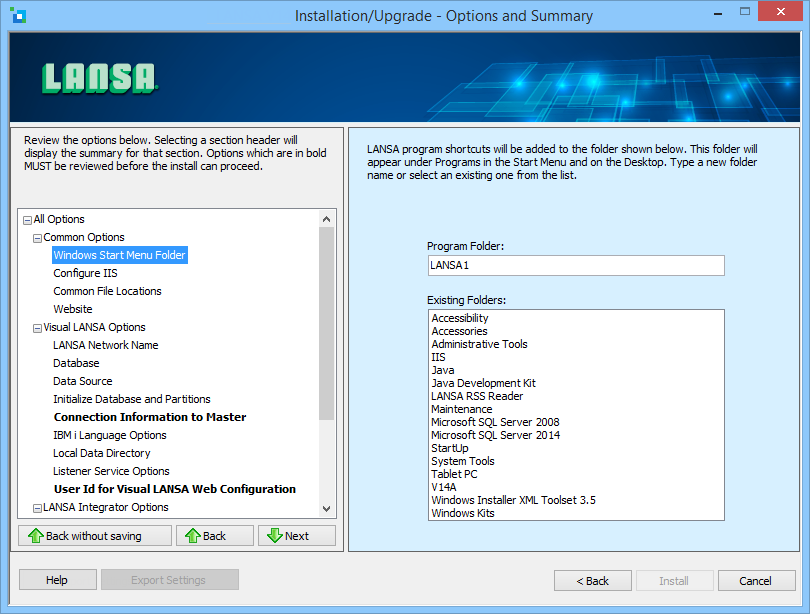The width and height of the screenshot is (810, 614).
Task: Cancel the installation
Action: (x=756, y=581)
